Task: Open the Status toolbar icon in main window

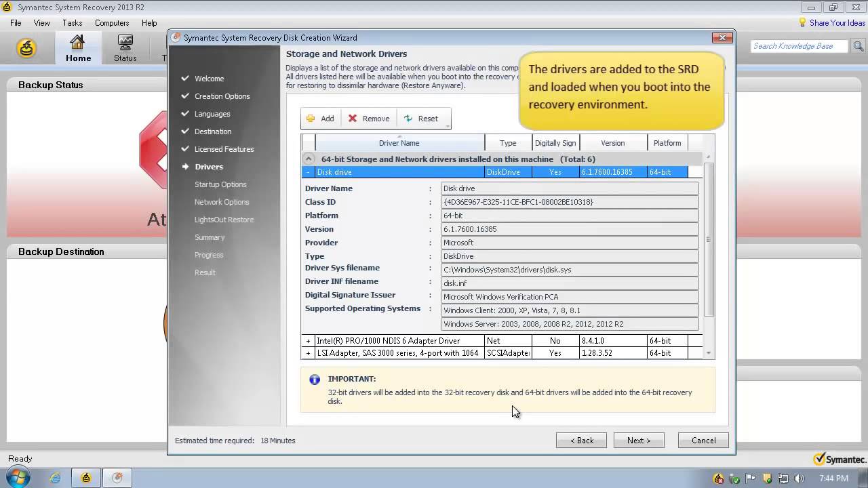Action: coord(125,49)
